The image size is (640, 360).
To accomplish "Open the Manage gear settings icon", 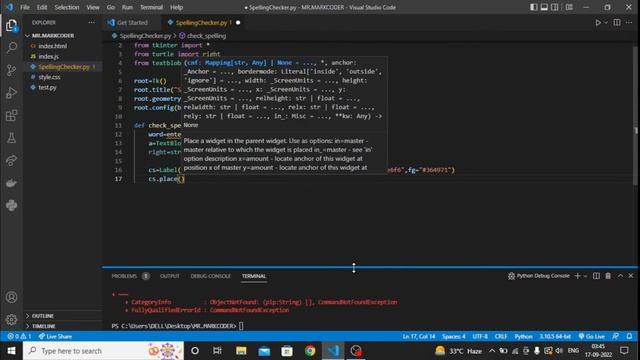I will (11, 320).
